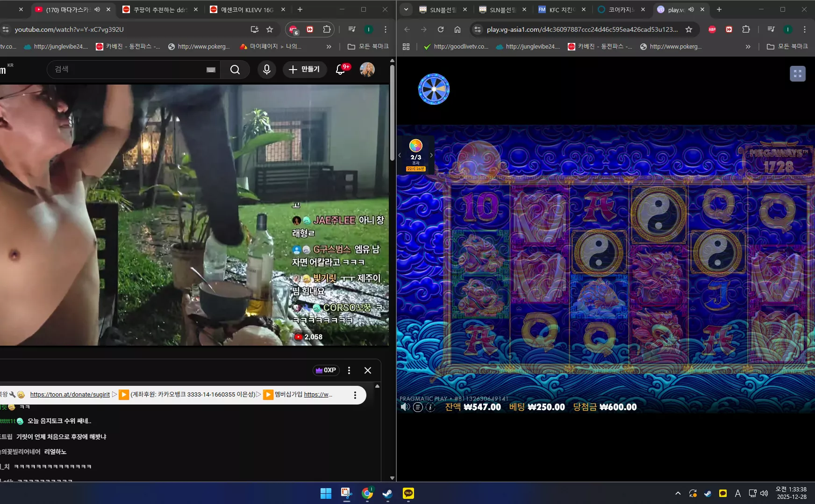Screen dimensions: 815x504
Task: Close the live chat panel
Action: [x=368, y=370]
